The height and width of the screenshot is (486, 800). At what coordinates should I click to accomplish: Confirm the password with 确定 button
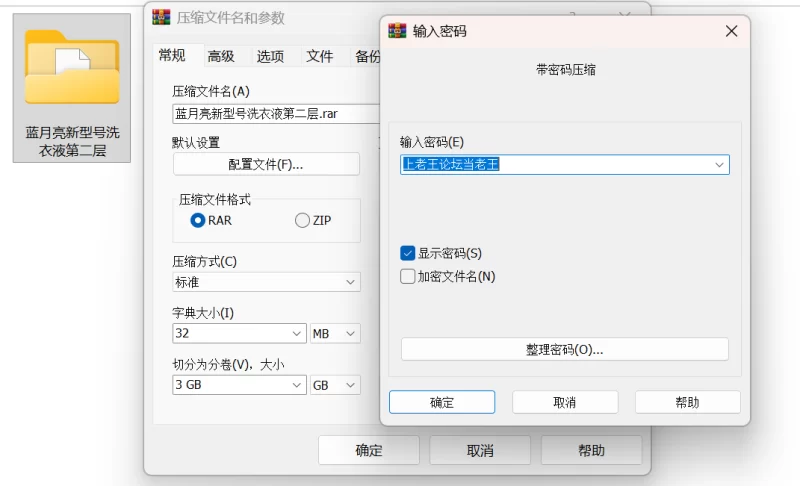click(442, 402)
